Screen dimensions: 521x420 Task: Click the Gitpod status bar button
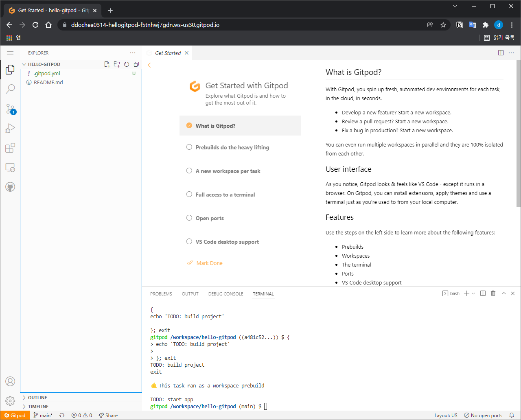[15, 416]
